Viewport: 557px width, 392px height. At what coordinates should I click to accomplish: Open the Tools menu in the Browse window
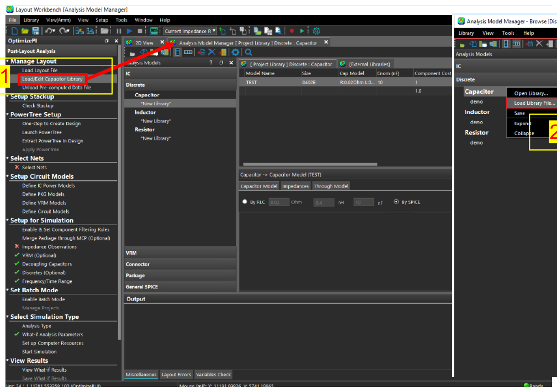tap(508, 33)
